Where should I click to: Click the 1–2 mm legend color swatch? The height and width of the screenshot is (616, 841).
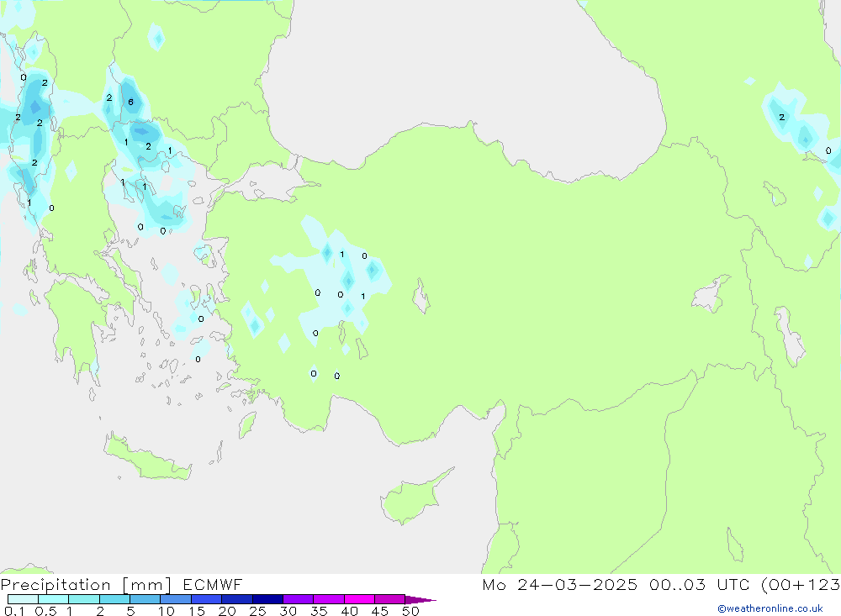coord(84,599)
